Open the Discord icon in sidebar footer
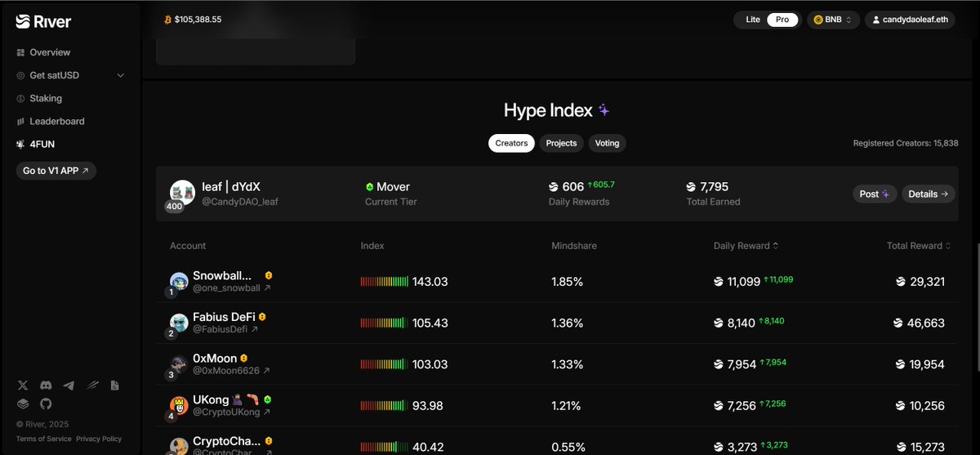The height and width of the screenshot is (455, 980). (46, 385)
